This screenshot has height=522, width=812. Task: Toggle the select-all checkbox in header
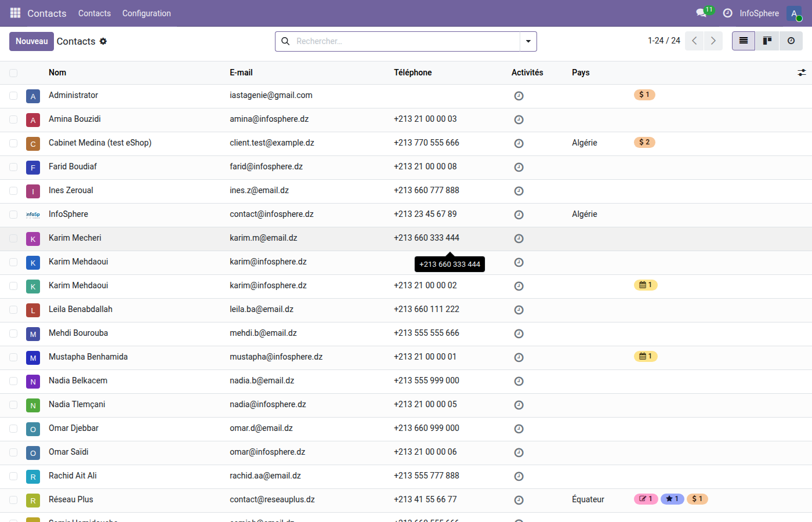(13, 72)
